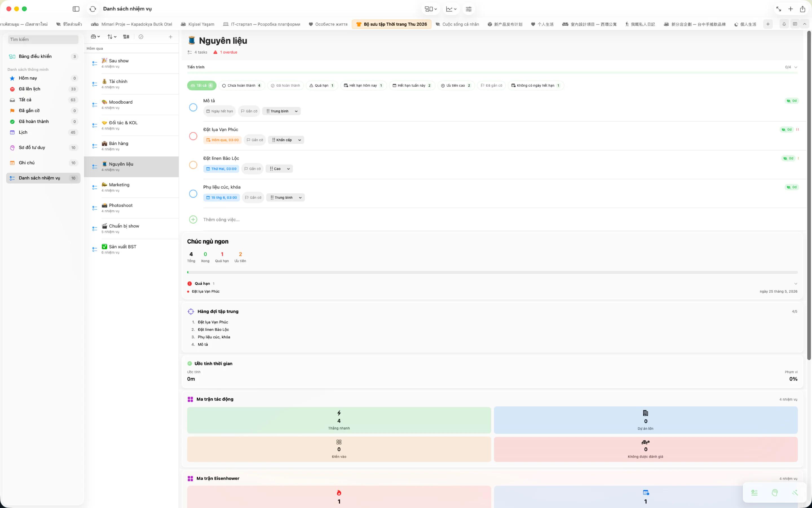Toggle flag on Đặt linen Bảo Lộc

click(x=252, y=169)
